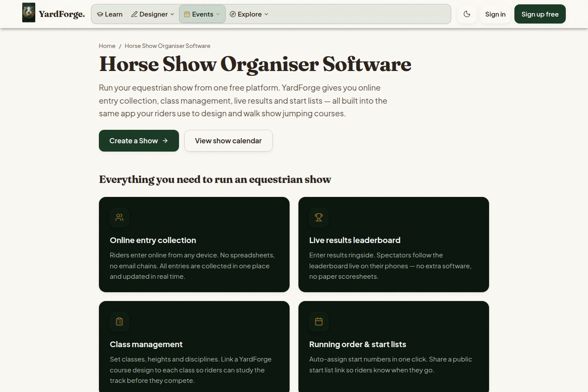The image size is (588, 392).
Task: Click the graduation cap icon beside Learn
Action: [x=100, y=14]
